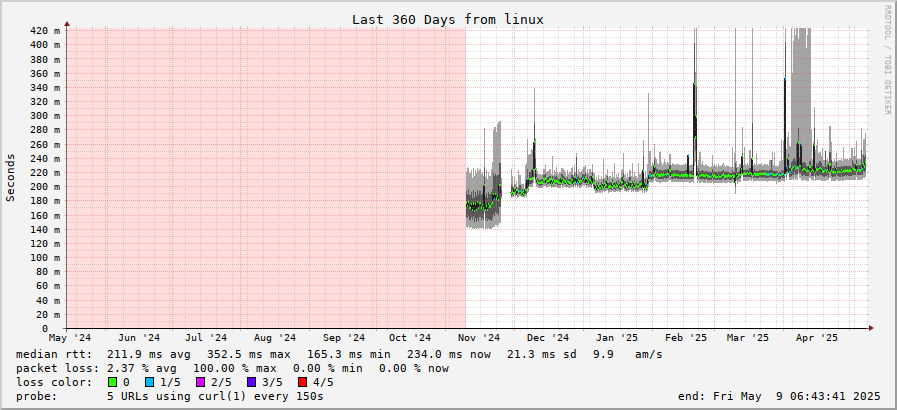Click the "Feb '25" x-axis label
The width and height of the screenshot is (897, 410).
(685, 338)
